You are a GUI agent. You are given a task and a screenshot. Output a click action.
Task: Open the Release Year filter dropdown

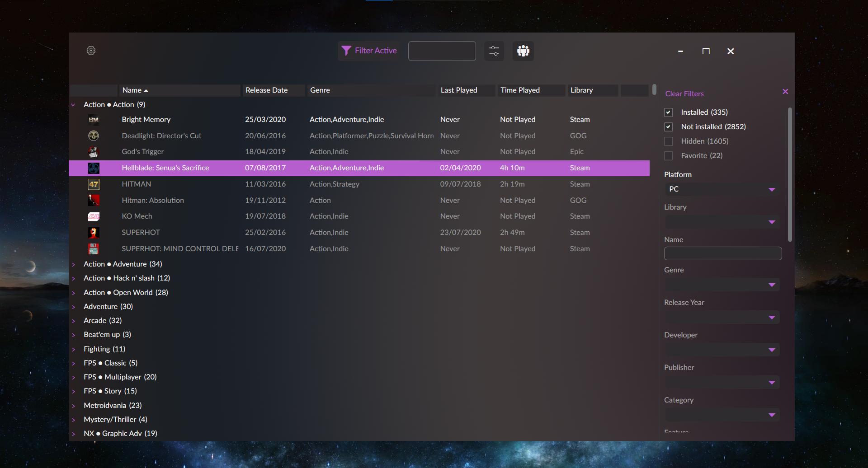(x=722, y=317)
